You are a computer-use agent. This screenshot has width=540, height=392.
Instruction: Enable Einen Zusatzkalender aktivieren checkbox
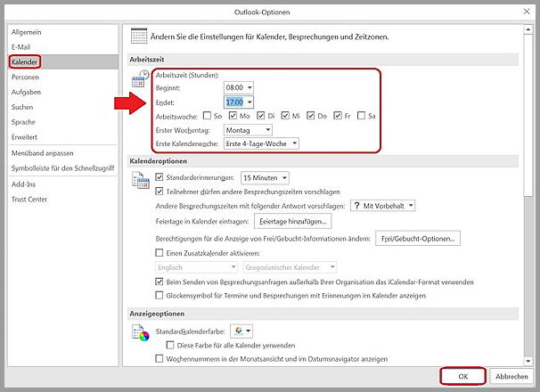click(x=159, y=253)
